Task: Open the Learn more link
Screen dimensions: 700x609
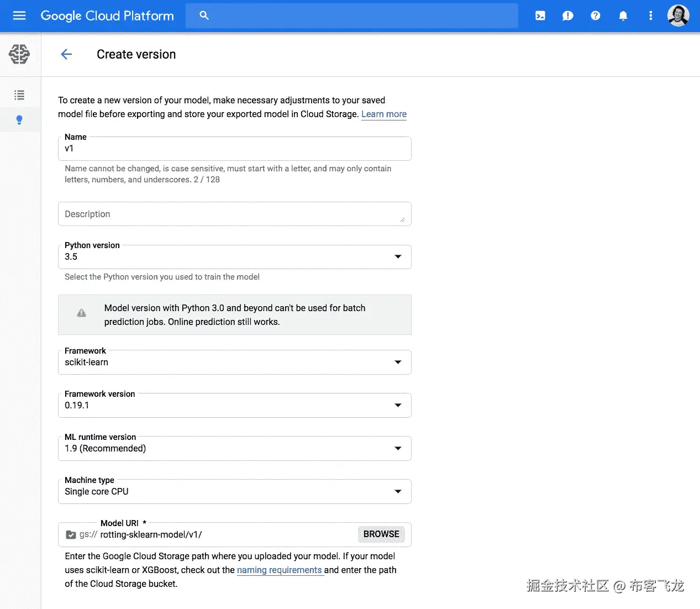Action: [x=384, y=114]
